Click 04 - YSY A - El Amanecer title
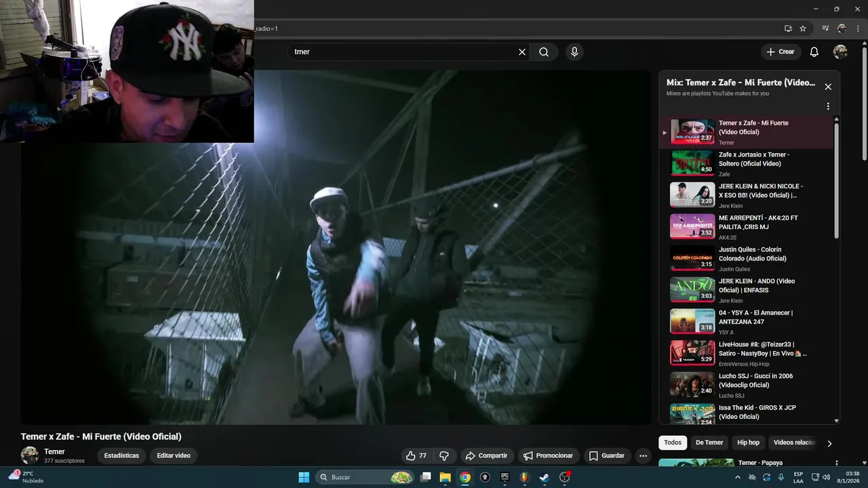The width and height of the screenshot is (868, 488). [755, 317]
